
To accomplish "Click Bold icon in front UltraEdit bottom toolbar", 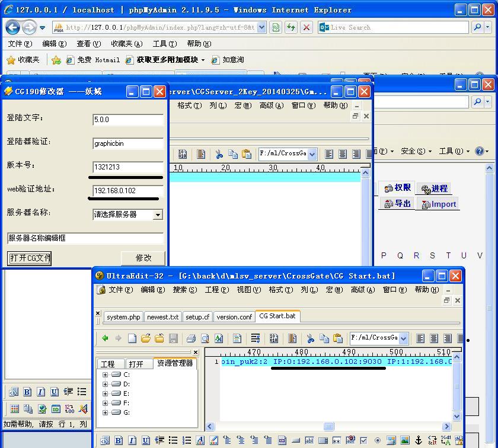I will coord(119,440).
